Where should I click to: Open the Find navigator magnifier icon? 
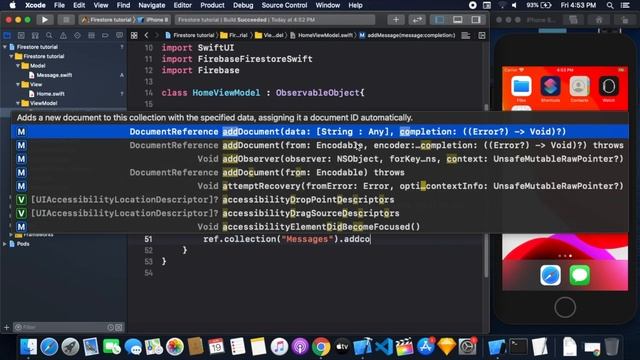49,36
